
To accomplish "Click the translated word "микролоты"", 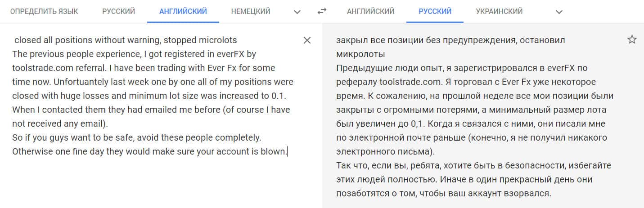I will [x=360, y=54].
